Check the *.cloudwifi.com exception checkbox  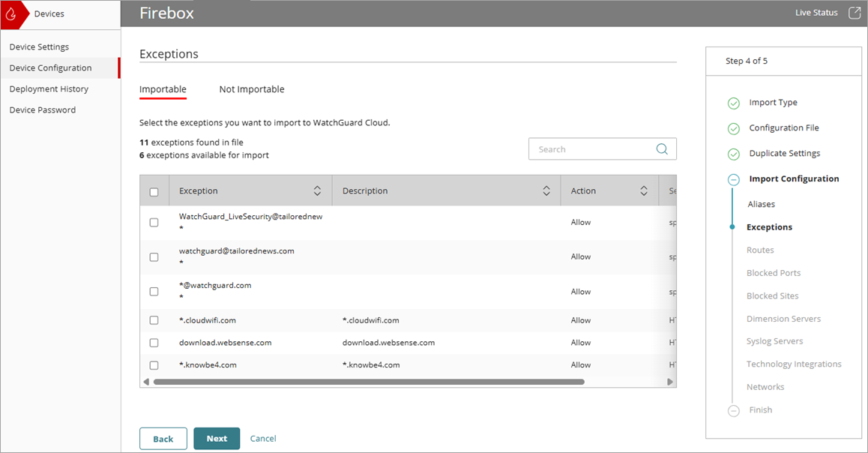[154, 320]
